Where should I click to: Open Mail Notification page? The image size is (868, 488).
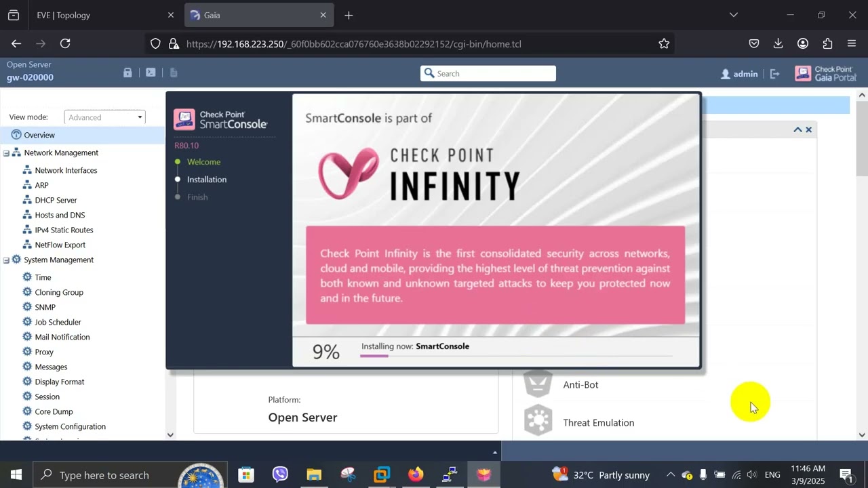tap(62, 337)
